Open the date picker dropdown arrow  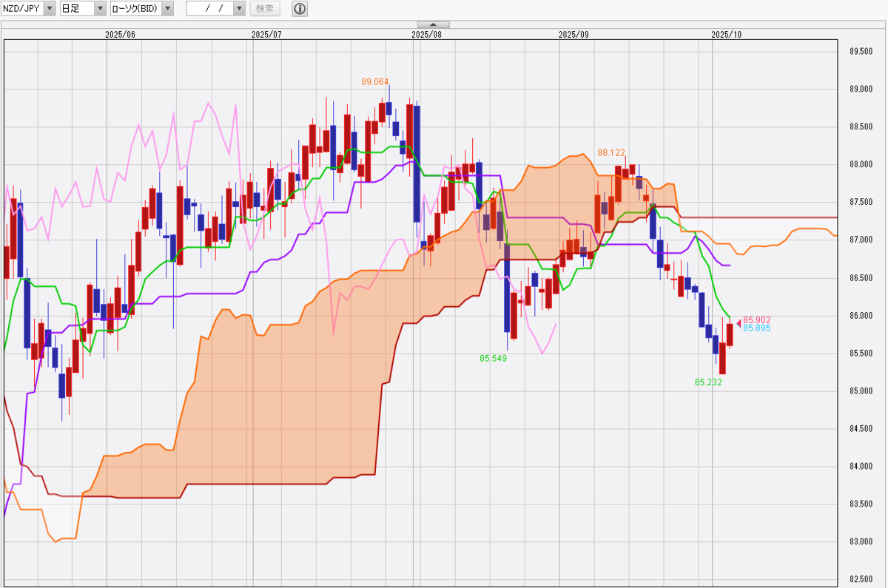[239, 9]
